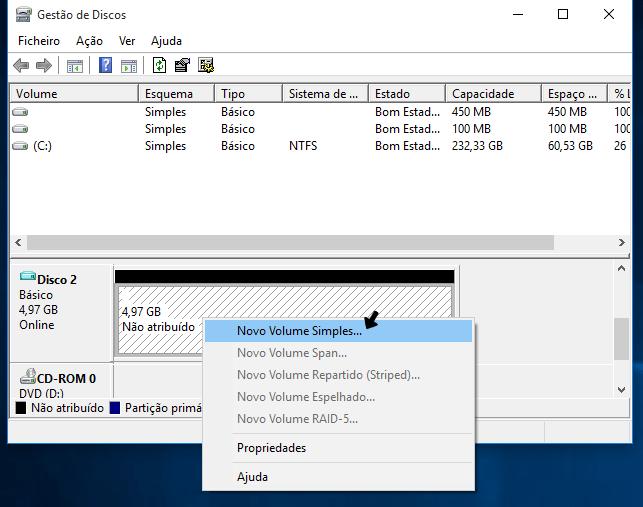
Task: Minimize the Gestão de Discos window
Action: coord(518,15)
